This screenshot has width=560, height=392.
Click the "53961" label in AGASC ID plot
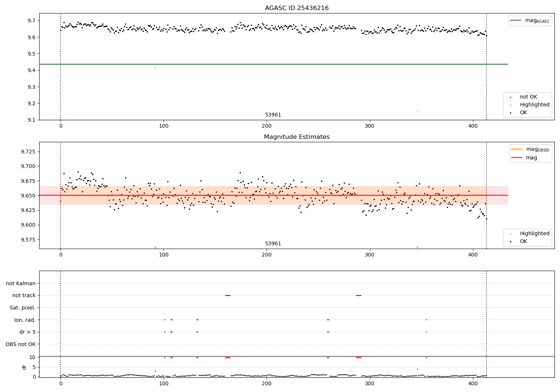(x=273, y=115)
